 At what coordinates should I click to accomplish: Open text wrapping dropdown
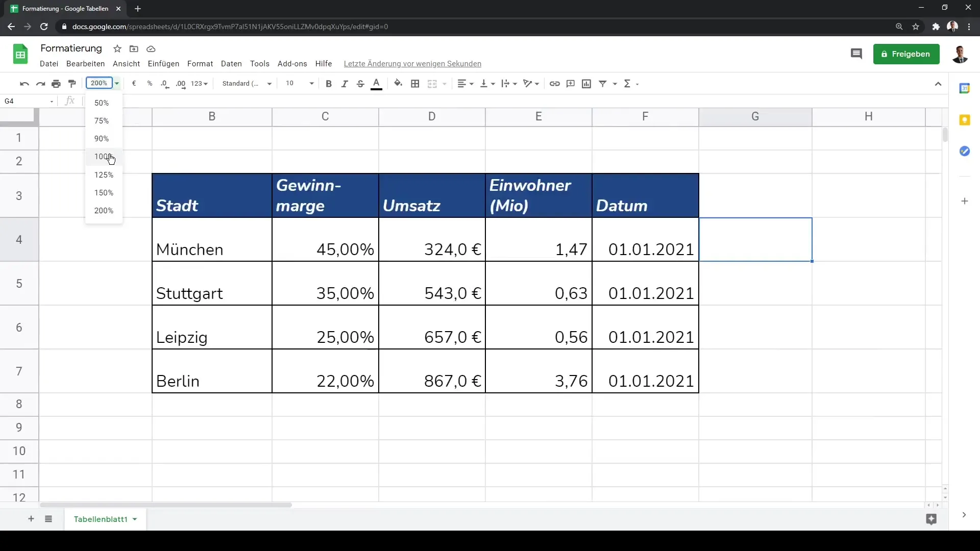pyautogui.click(x=509, y=84)
